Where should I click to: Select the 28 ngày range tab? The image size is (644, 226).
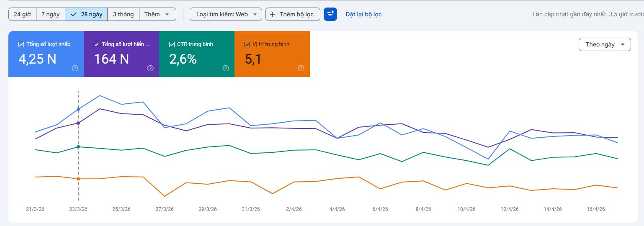point(86,14)
